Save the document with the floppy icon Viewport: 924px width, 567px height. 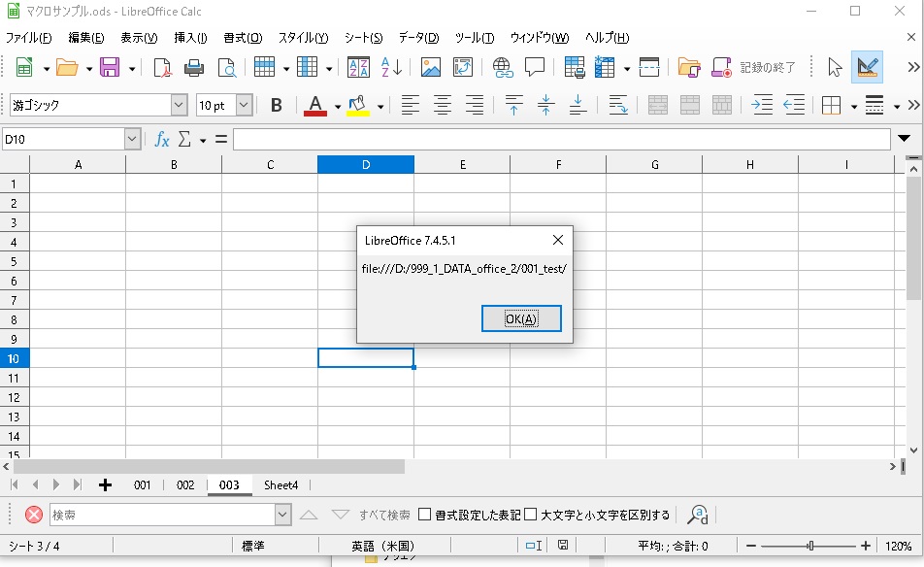110,68
